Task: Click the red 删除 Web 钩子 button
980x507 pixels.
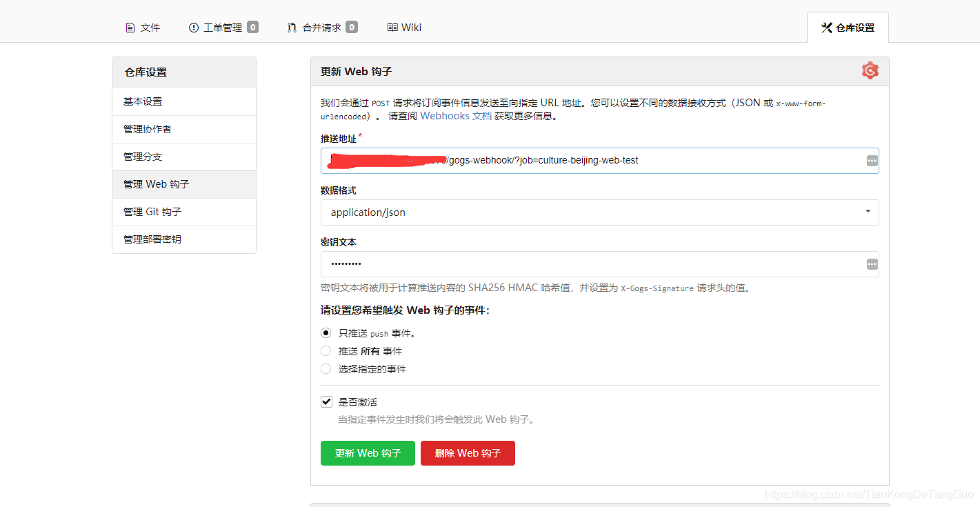Action: click(468, 453)
